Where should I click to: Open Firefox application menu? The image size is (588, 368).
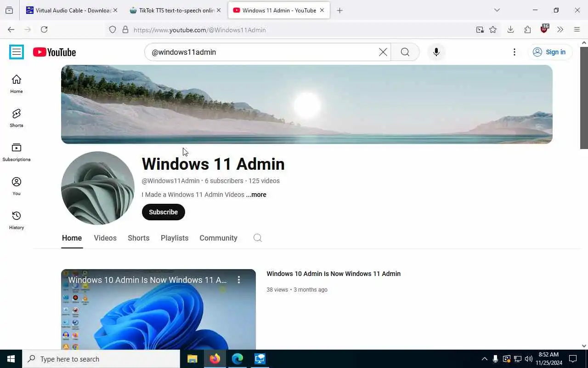(577, 29)
